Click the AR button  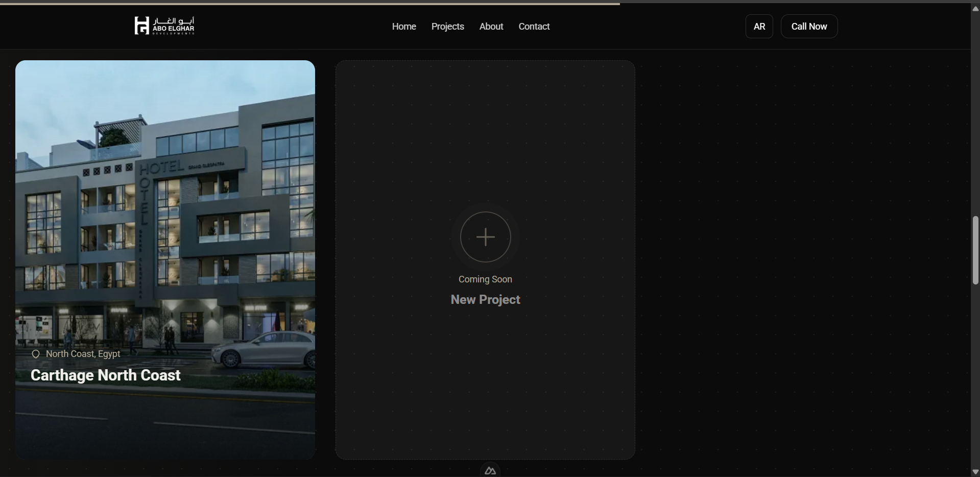coord(759,26)
